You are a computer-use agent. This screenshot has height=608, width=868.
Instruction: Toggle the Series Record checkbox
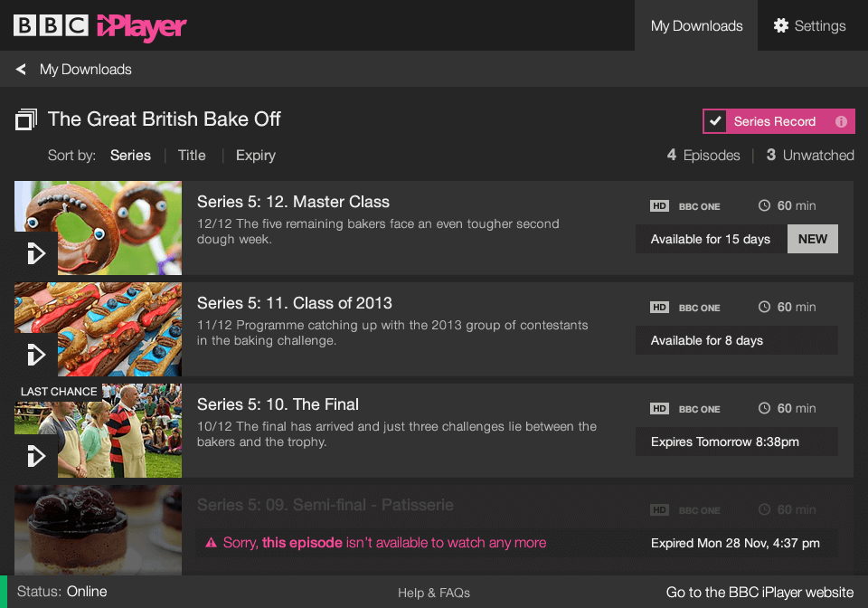(x=715, y=121)
